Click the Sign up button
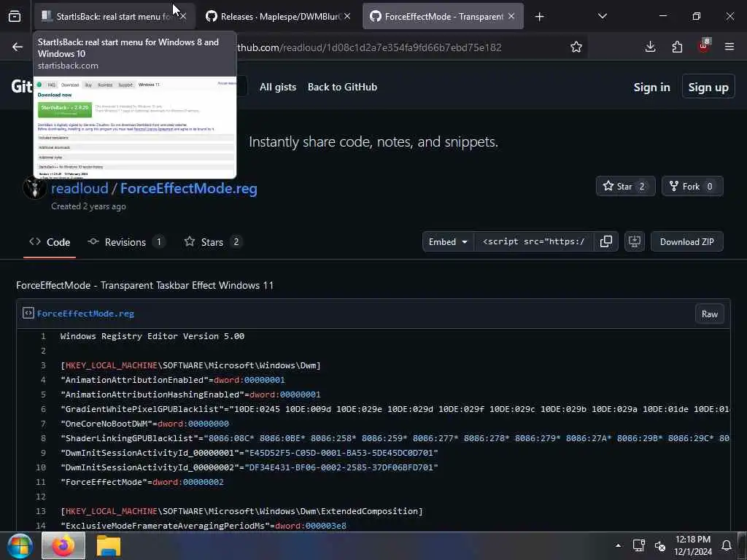 pyautogui.click(x=708, y=87)
